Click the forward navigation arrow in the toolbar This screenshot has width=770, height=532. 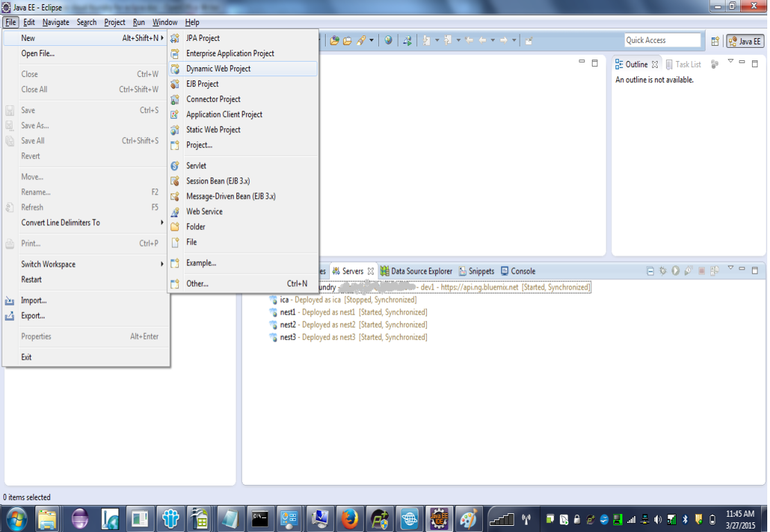[503, 40]
